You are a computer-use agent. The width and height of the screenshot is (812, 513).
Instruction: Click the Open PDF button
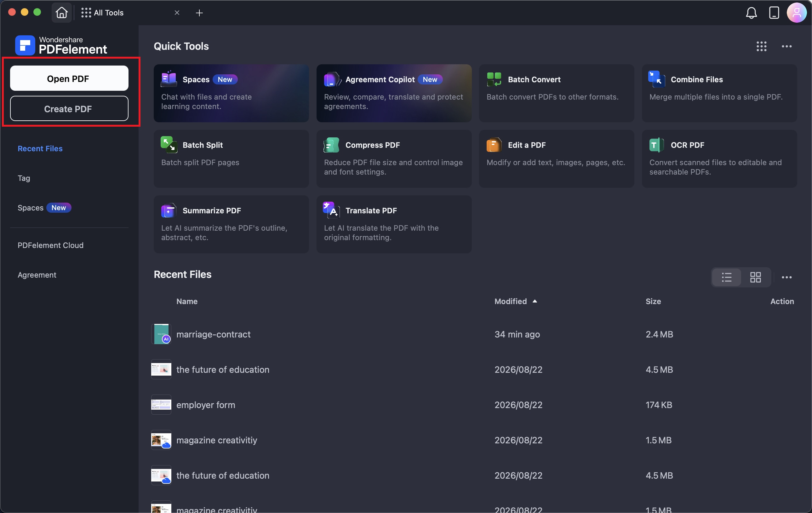[69, 78]
